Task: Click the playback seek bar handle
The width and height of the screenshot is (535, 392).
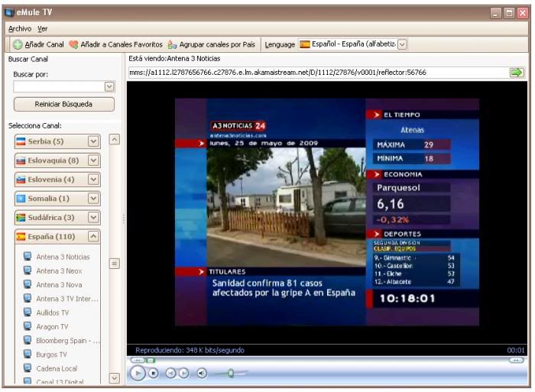Action: [x=150, y=360]
